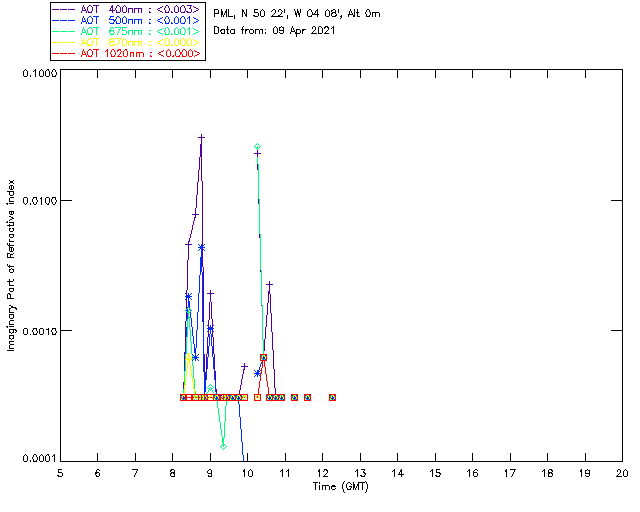Screen dimensions: 640x512
Task: Click the x-axis tick label 10
Action: [x=247, y=474]
